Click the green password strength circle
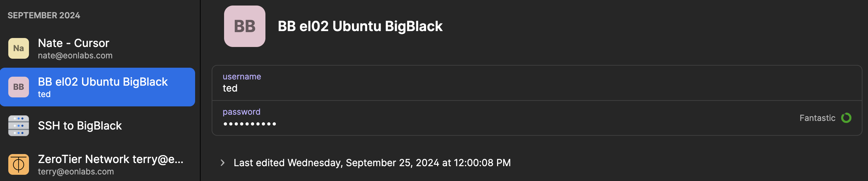The width and height of the screenshot is (868, 181). (x=846, y=118)
